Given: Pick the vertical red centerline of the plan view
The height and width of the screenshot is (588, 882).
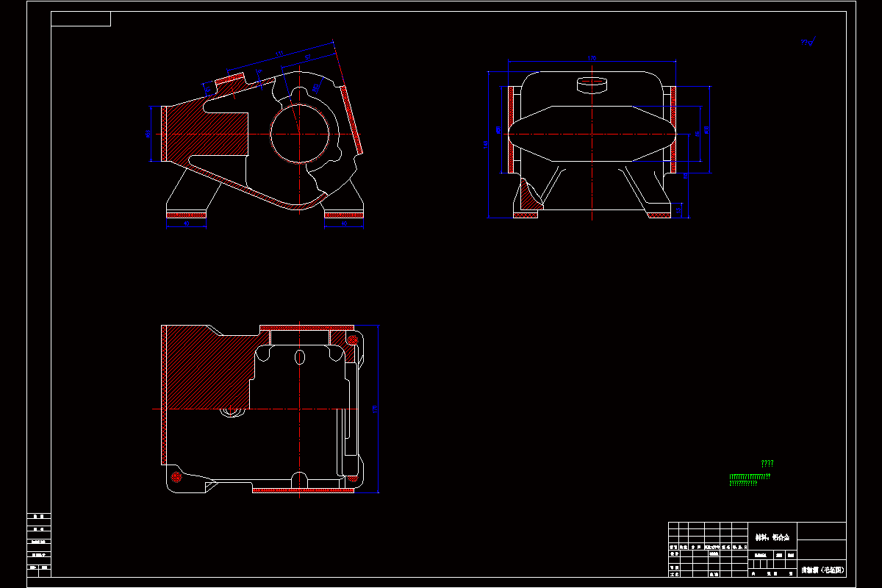Looking at the screenshot, I should (x=299, y=409).
